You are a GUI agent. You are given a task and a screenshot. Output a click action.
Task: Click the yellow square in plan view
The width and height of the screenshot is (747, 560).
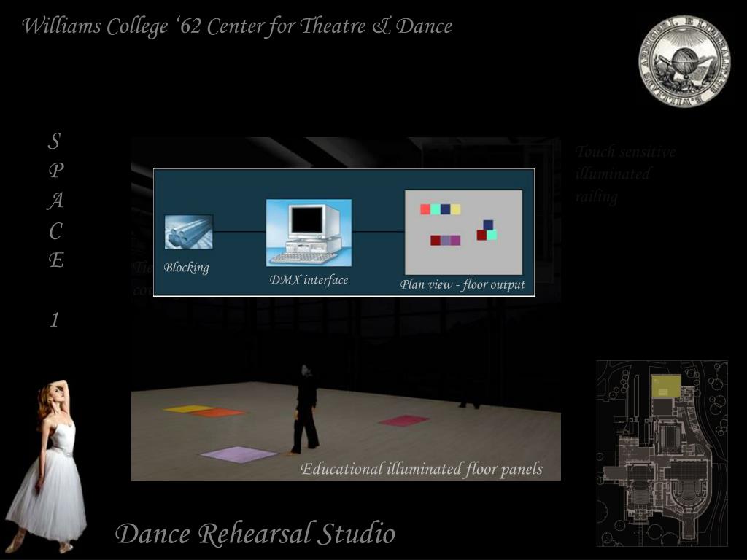coord(455,209)
